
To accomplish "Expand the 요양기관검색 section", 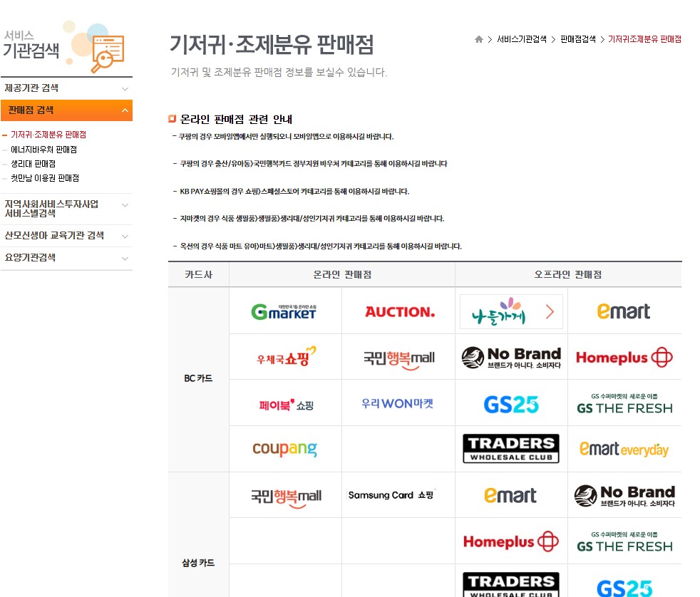I will pos(67,259).
